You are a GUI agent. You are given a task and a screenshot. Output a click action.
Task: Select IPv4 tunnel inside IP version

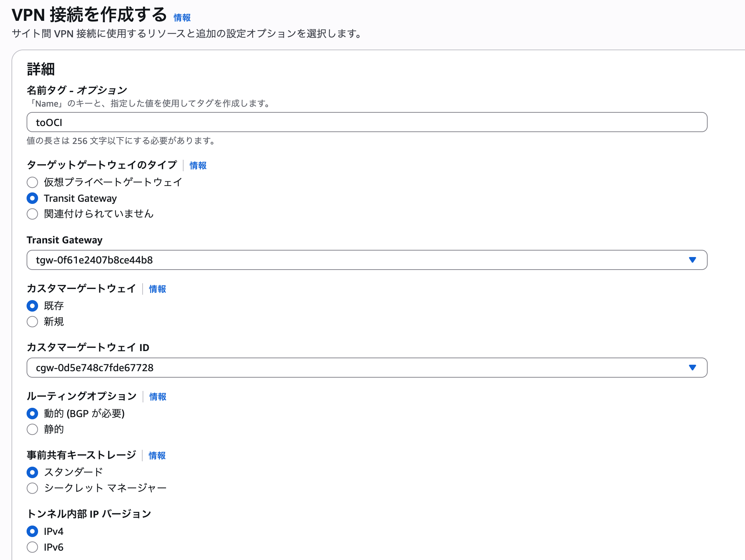32,531
